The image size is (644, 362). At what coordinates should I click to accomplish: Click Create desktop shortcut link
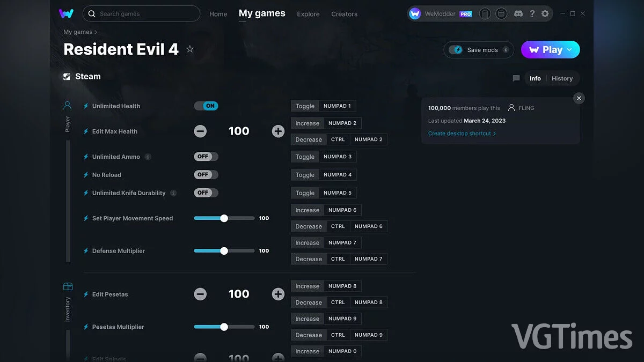[462, 134]
